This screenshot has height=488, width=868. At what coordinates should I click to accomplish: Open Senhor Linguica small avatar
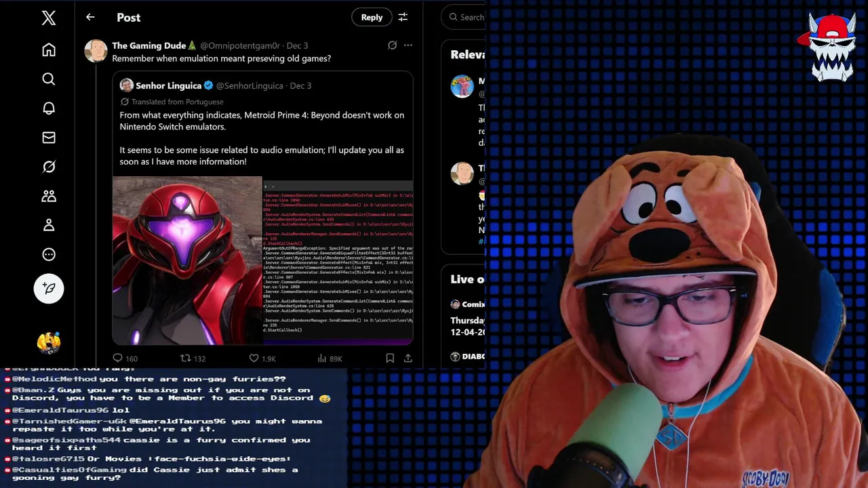(126, 85)
